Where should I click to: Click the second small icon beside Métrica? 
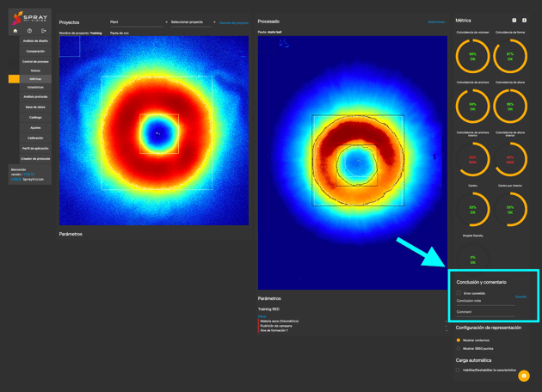pyautogui.click(x=525, y=20)
